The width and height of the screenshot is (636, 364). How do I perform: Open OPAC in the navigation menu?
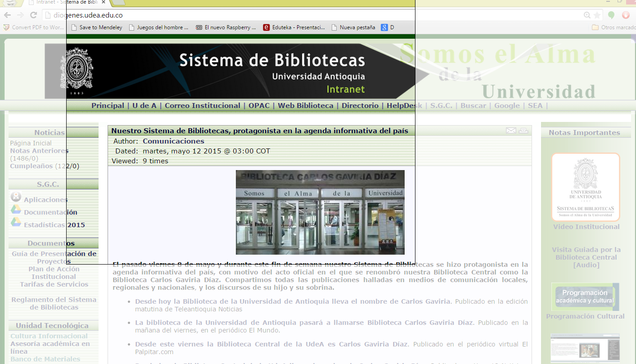(259, 106)
